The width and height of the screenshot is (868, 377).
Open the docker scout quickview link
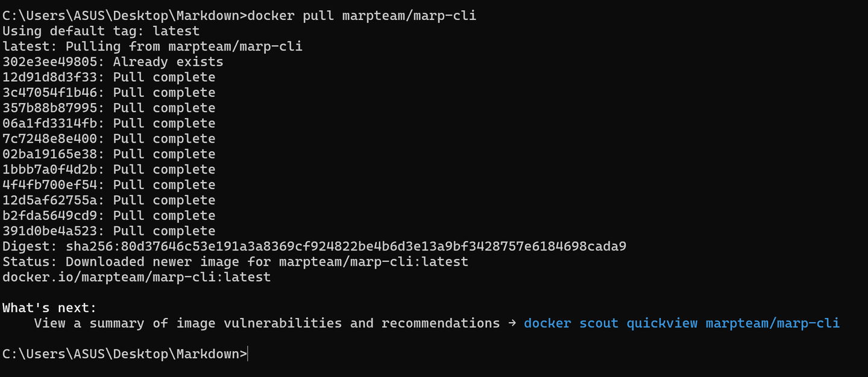(x=681, y=323)
